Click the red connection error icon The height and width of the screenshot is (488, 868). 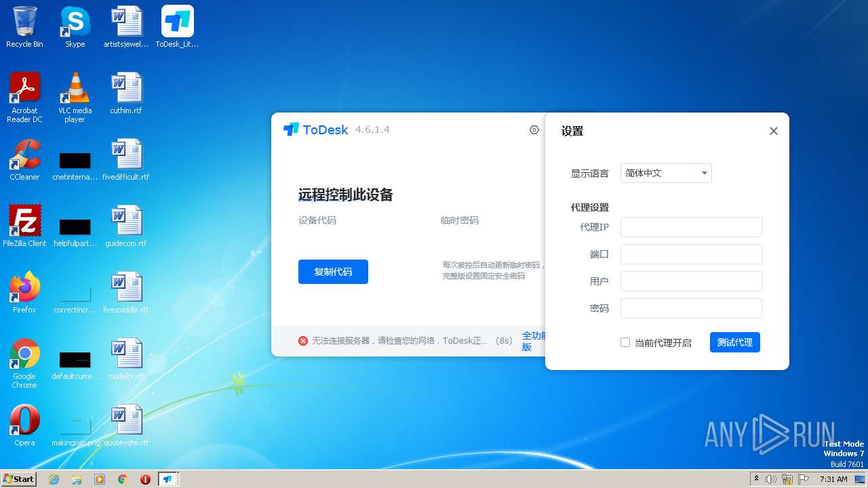tap(303, 341)
